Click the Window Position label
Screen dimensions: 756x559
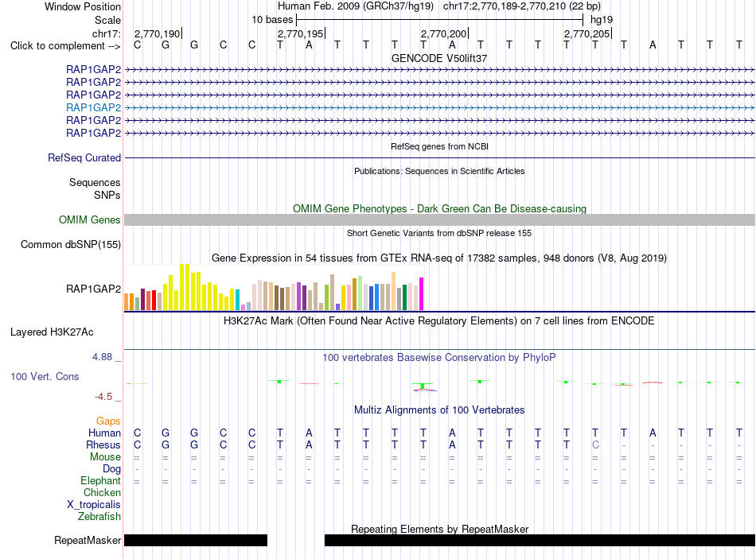[x=83, y=6]
